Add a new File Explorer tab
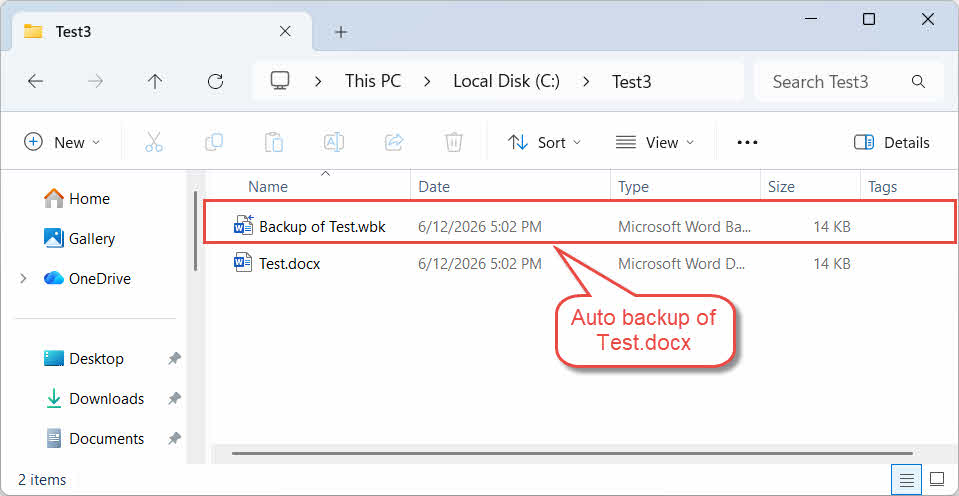959x496 pixels. (341, 32)
